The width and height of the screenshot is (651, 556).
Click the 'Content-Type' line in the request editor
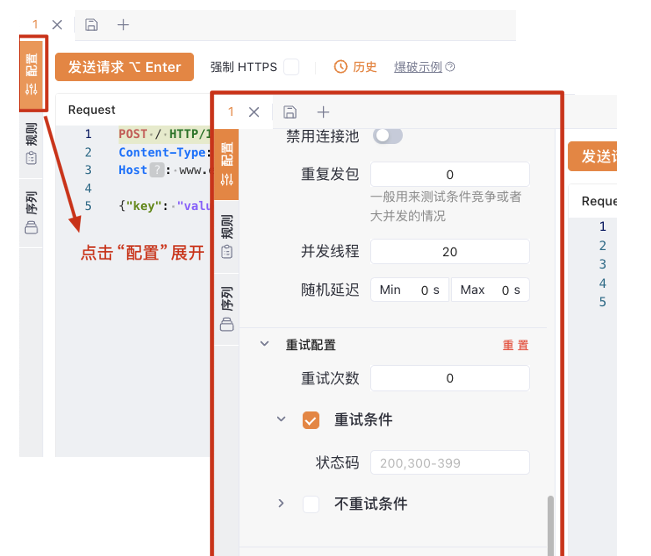(x=165, y=152)
